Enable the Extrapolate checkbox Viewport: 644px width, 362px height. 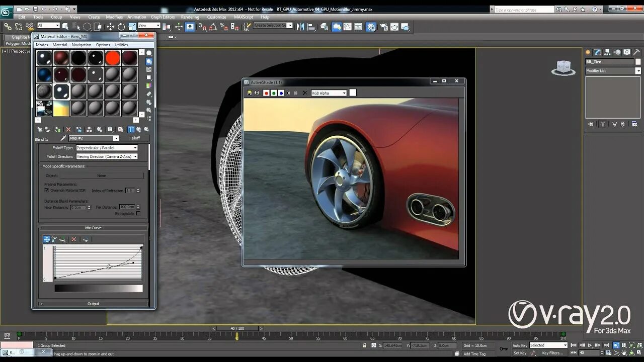[138, 213]
